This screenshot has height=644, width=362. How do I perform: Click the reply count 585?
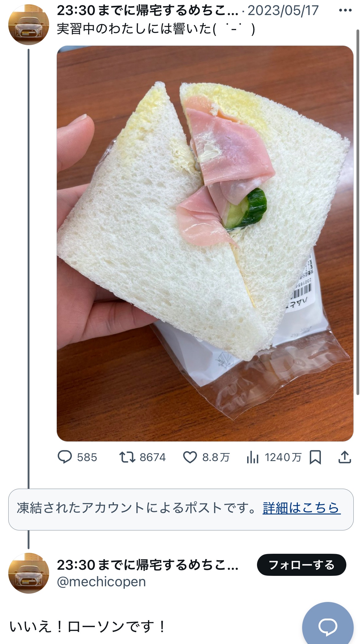coord(87,457)
